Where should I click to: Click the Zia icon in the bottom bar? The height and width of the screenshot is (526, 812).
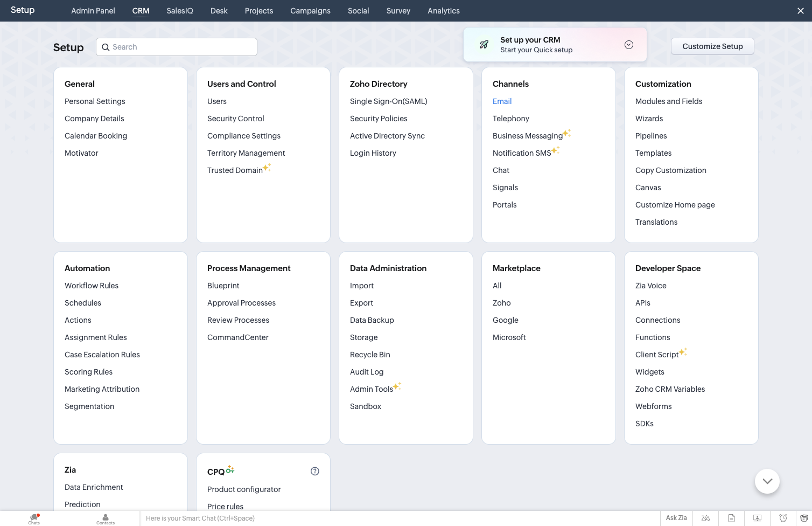click(x=705, y=518)
